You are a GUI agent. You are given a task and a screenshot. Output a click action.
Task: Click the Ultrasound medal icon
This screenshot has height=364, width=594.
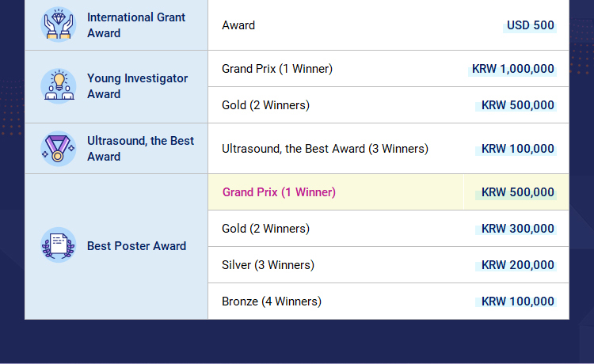(59, 149)
